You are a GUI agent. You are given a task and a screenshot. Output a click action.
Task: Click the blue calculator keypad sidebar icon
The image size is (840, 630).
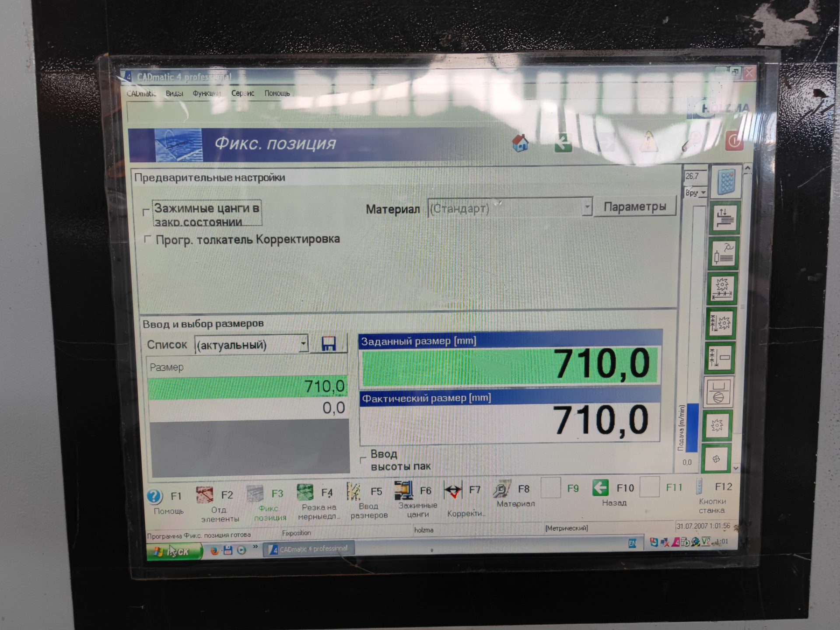[x=726, y=182]
